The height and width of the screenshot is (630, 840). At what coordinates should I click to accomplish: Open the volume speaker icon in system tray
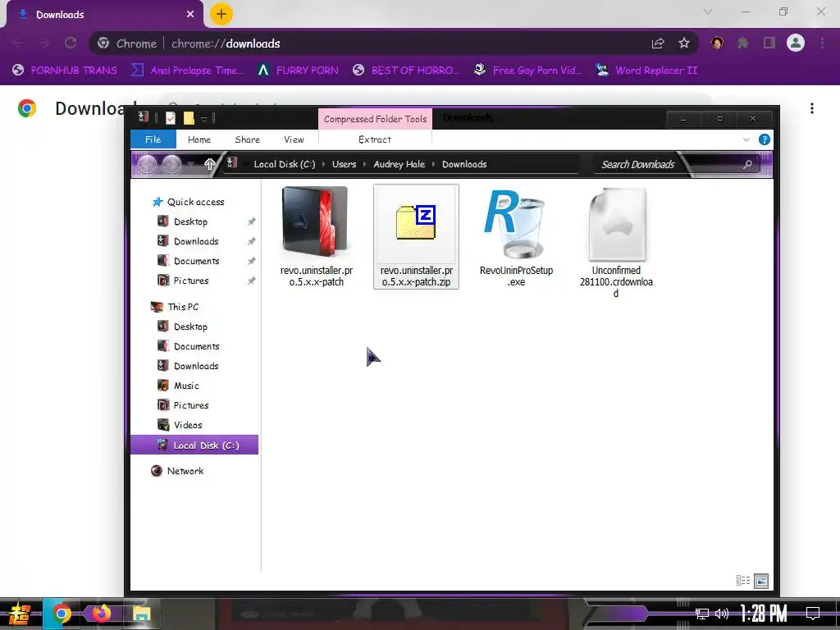pyautogui.click(x=722, y=614)
